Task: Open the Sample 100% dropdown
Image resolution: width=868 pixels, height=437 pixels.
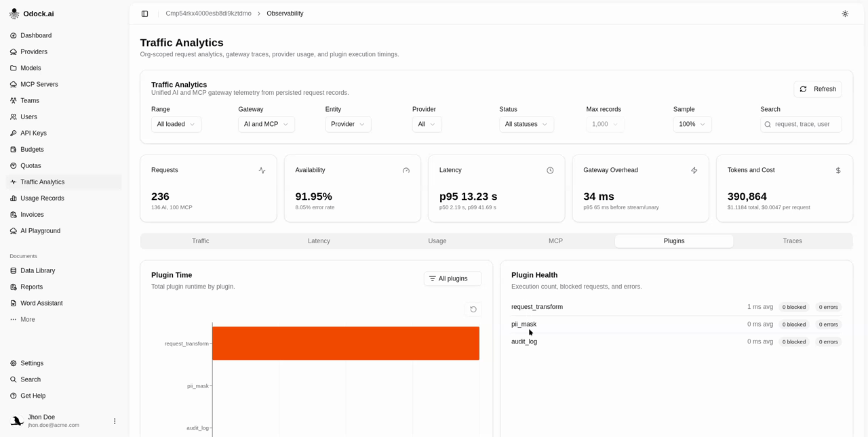Action: pos(692,124)
